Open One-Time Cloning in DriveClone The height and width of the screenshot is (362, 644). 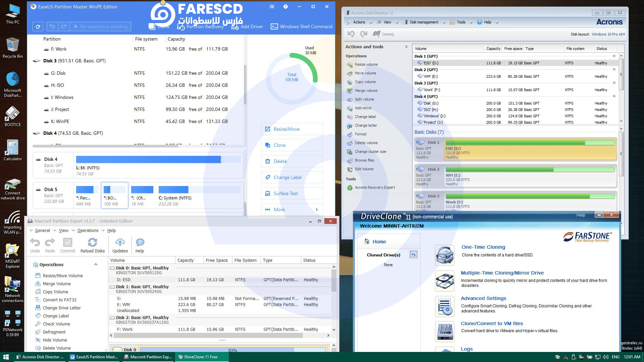pyautogui.click(x=483, y=247)
